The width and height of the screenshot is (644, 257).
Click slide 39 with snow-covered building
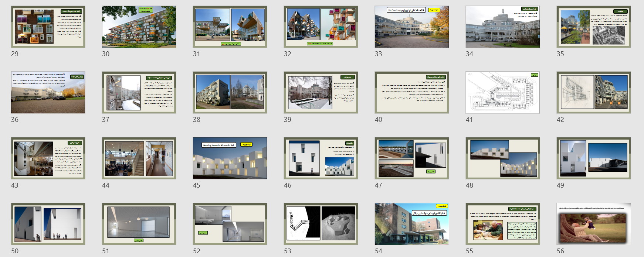[321, 92]
